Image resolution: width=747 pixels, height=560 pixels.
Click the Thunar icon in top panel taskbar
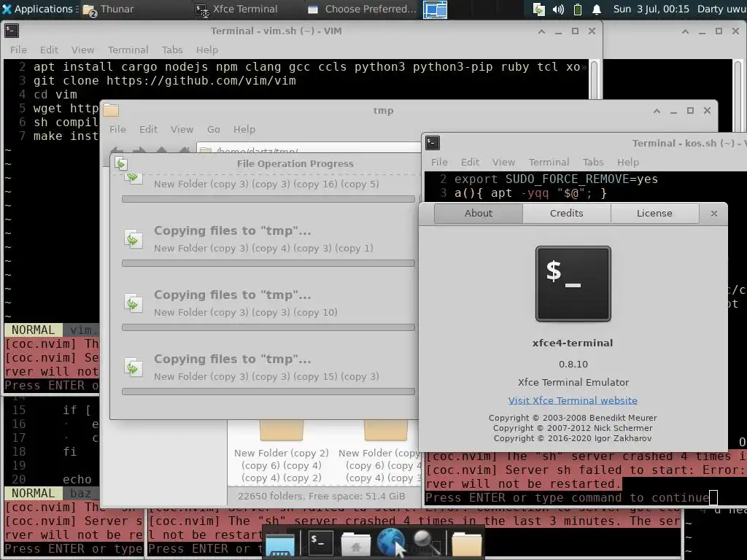pos(90,9)
